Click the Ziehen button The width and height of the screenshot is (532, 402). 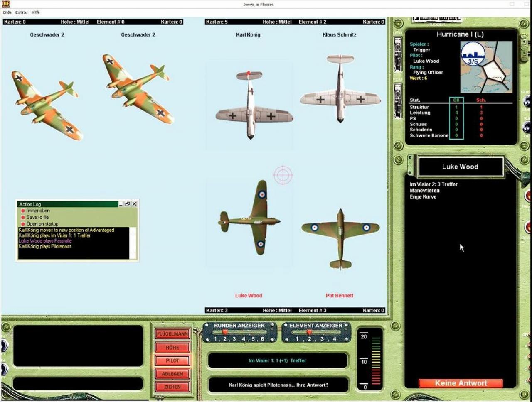pos(172,387)
